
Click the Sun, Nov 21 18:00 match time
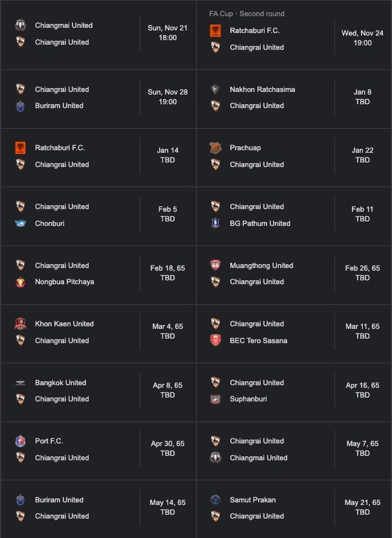click(x=168, y=33)
